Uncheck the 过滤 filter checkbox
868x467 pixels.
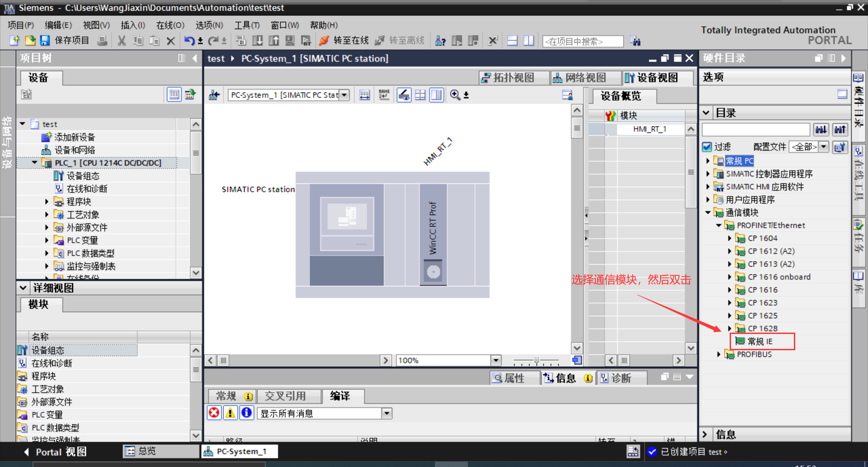(707, 147)
